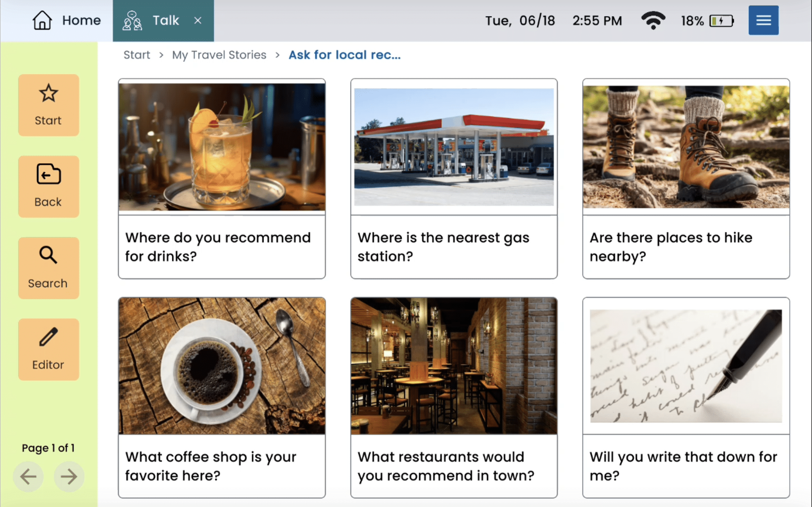The height and width of the screenshot is (507, 812).
Task: Click the Home house icon
Action: (42, 20)
